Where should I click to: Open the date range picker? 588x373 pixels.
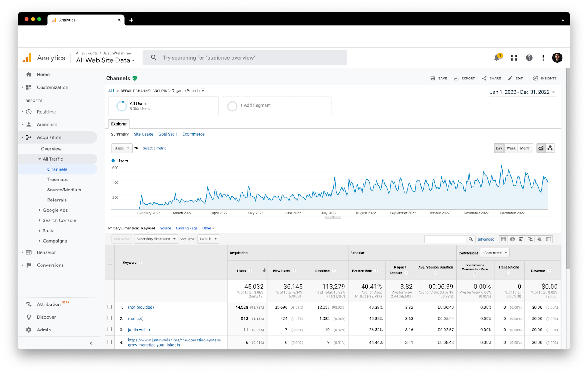coord(522,92)
